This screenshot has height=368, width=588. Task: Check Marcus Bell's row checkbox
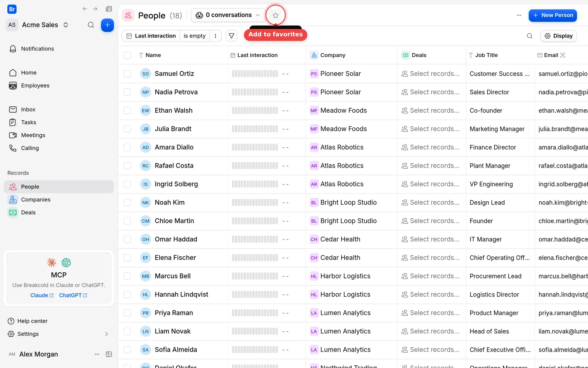pos(127,276)
